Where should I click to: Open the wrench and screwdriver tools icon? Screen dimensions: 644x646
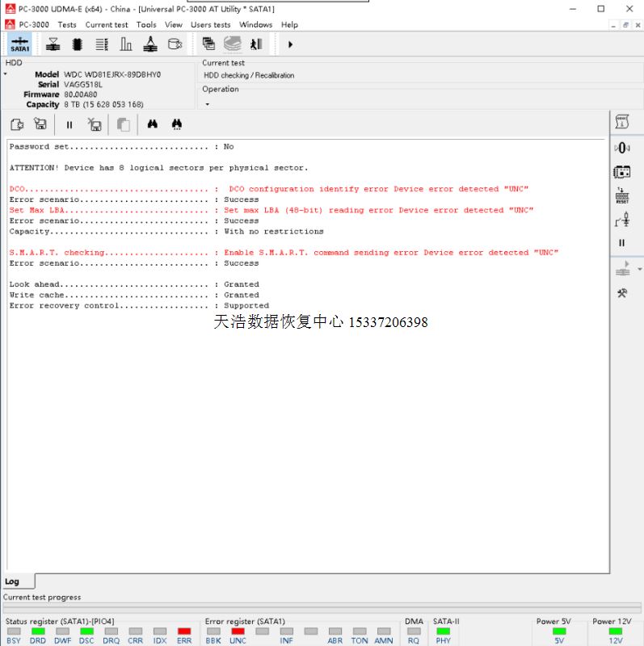pyautogui.click(x=621, y=293)
